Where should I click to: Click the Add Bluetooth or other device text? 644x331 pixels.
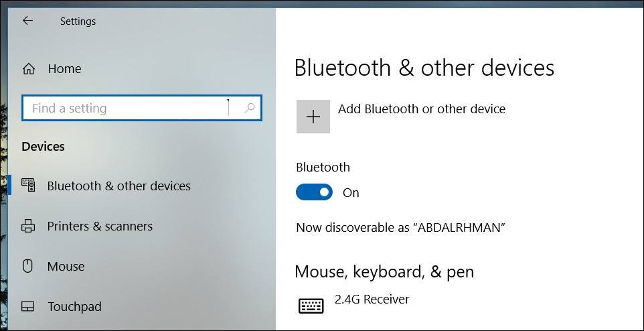pyautogui.click(x=422, y=109)
